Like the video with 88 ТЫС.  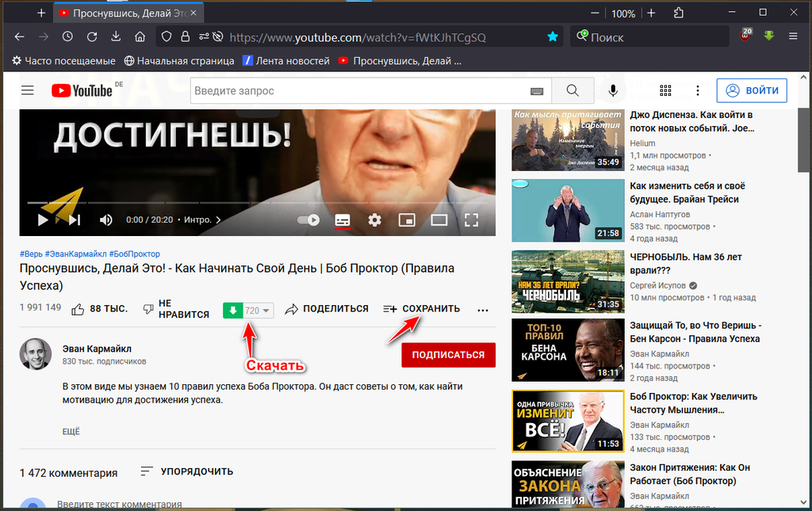click(x=99, y=309)
